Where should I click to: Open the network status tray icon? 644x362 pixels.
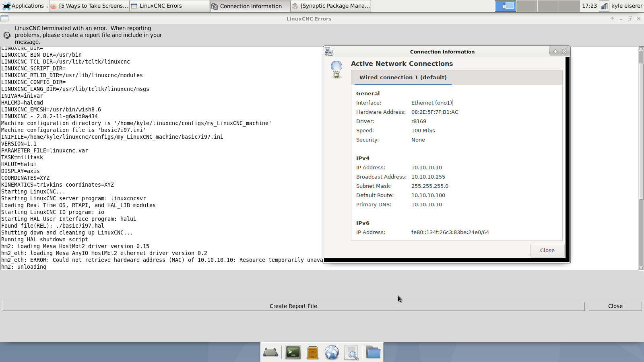[x=604, y=6]
